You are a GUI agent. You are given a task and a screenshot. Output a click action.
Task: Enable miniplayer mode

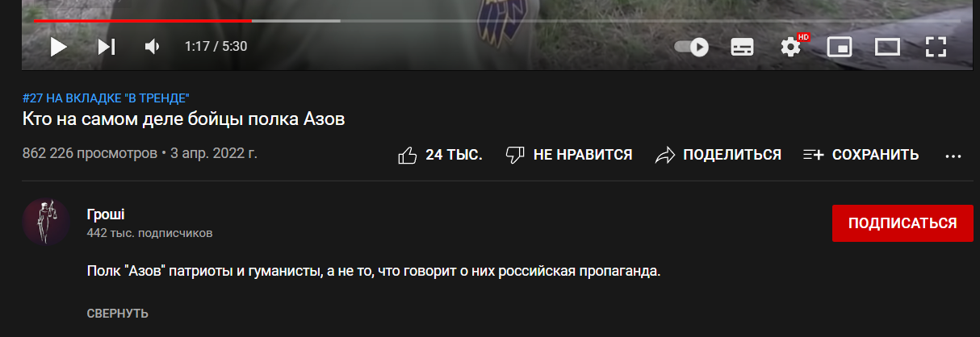[x=840, y=47]
